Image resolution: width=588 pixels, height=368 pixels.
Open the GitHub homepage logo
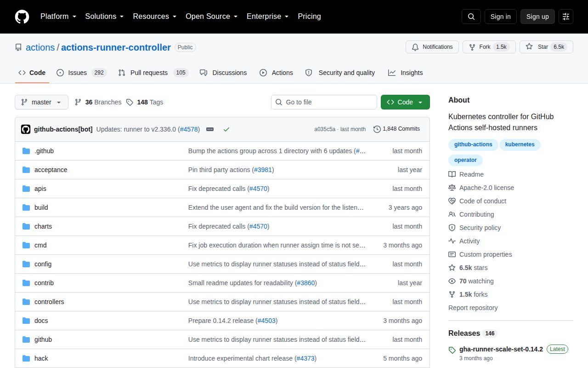click(x=22, y=17)
